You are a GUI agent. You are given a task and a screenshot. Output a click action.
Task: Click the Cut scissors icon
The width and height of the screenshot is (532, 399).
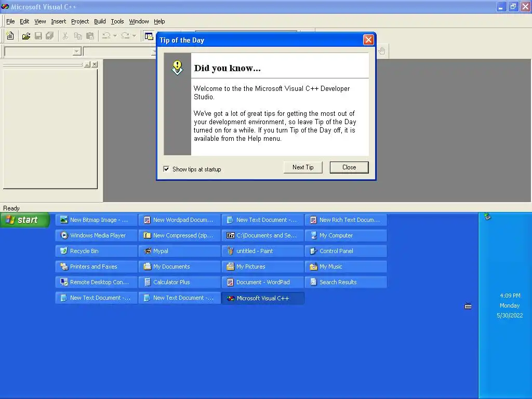65,36
